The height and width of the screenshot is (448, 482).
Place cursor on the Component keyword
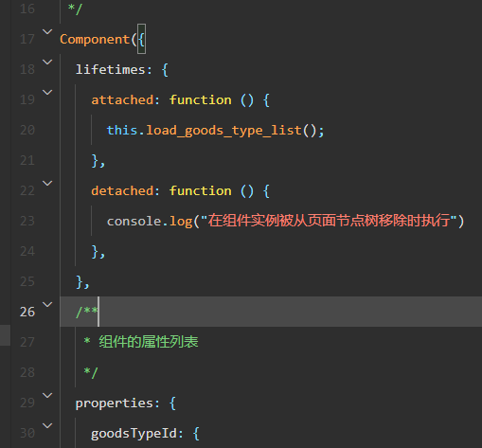pyautogui.click(x=95, y=40)
